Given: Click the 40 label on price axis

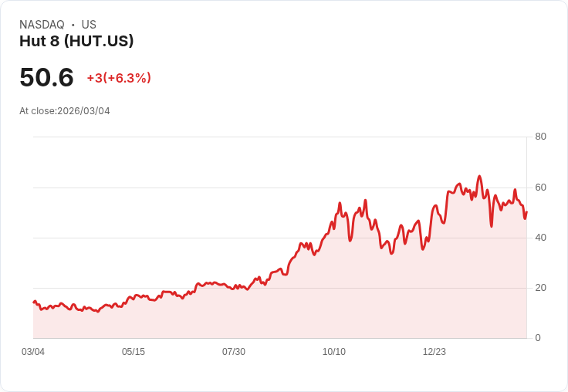Looking at the screenshot, I should pyautogui.click(x=540, y=238).
